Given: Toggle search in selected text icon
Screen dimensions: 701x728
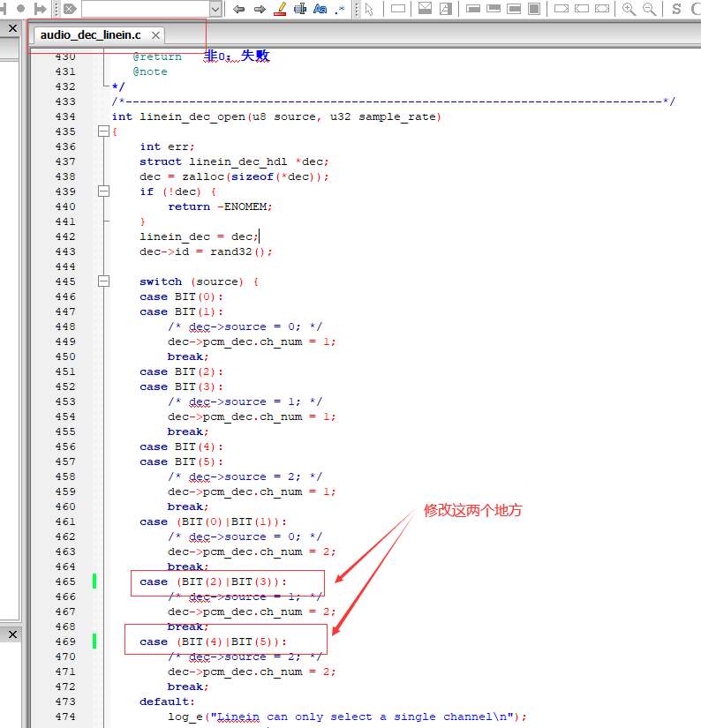Looking at the screenshot, I should pos(300,9).
